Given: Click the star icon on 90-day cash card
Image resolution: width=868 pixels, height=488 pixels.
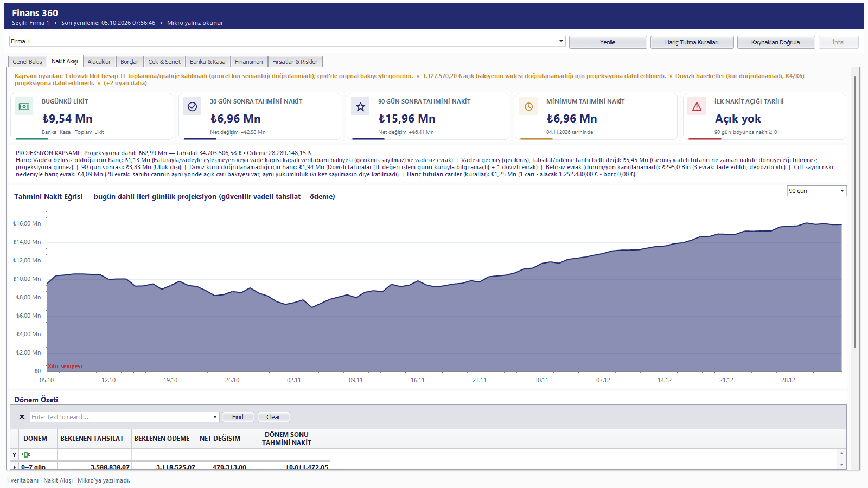Looking at the screenshot, I should tap(360, 107).
